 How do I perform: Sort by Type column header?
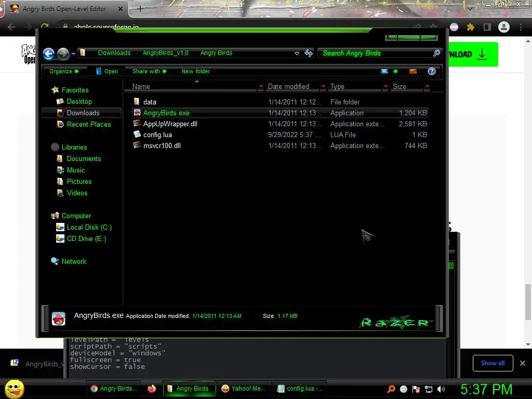(x=355, y=87)
